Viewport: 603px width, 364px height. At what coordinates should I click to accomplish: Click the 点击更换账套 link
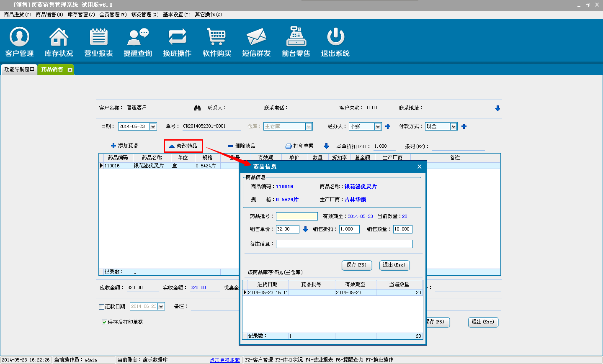point(225,360)
